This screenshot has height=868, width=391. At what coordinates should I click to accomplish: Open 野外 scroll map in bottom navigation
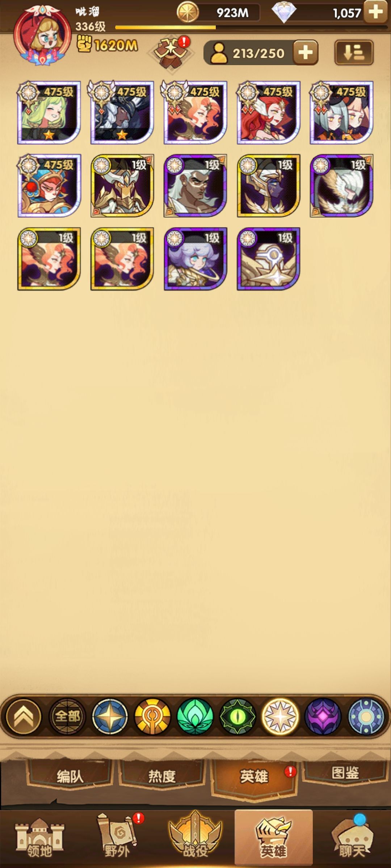(117, 838)
